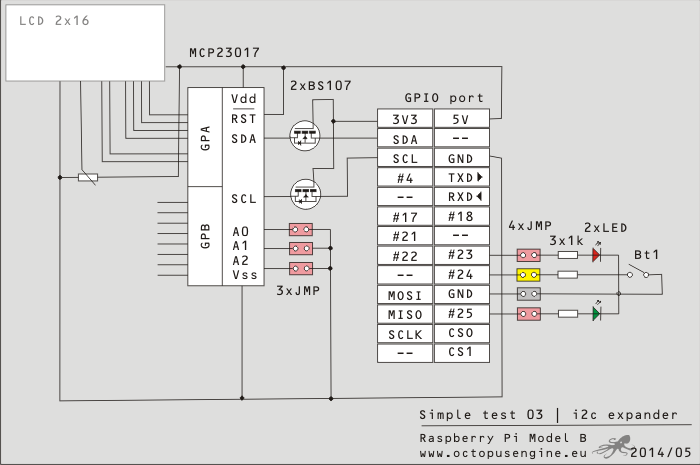
Task: Click the arrow next to TXD
Action: pos(480,177)
